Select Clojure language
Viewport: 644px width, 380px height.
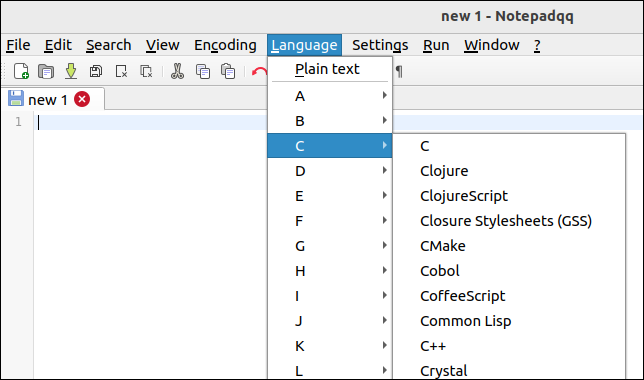(509, 171)
